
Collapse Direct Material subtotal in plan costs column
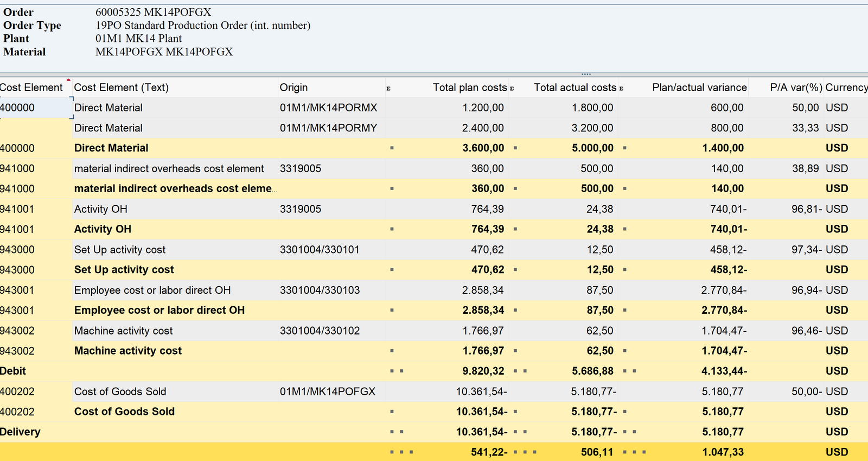[x=392, y=148]
